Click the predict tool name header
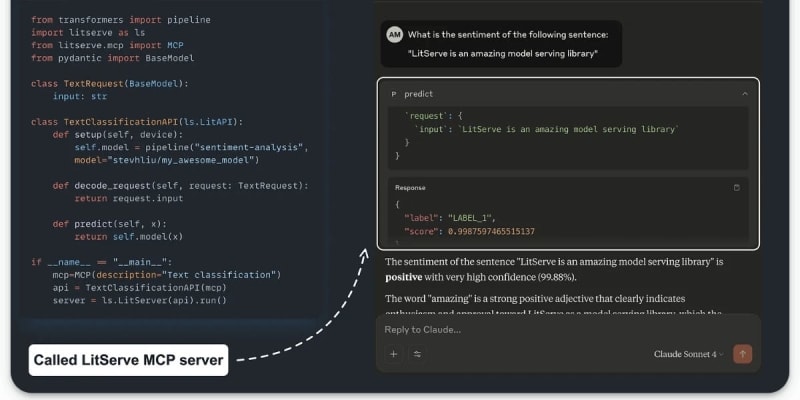Screen dimensions: 800x400 419,94
